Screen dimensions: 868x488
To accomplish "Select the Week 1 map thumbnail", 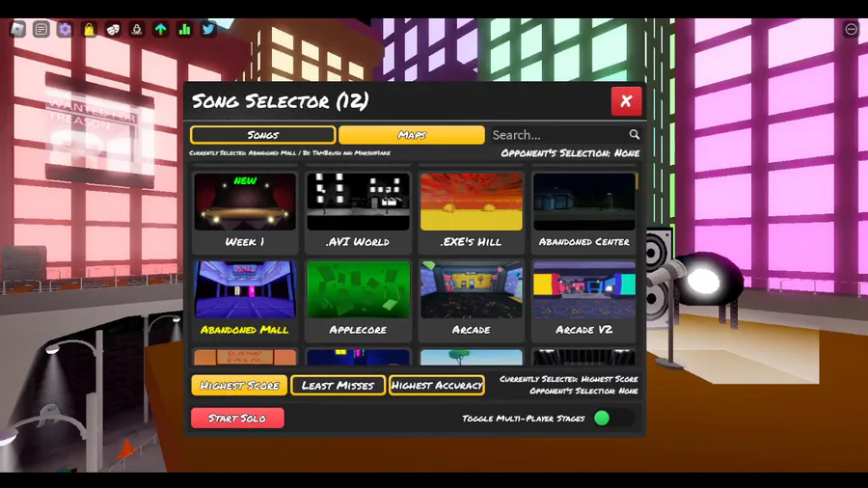I will tap(245, 202).
